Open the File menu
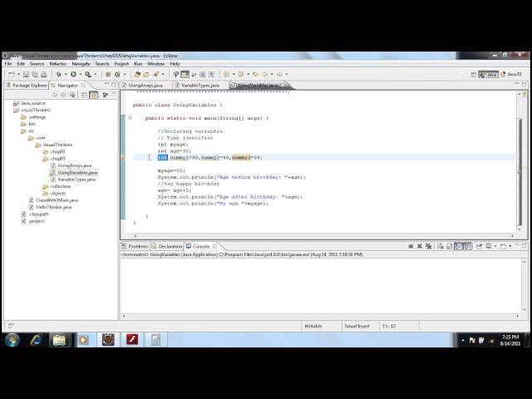The height and width of the screenshot is (399, 532). pyautogui.click(x=8, y=64)
